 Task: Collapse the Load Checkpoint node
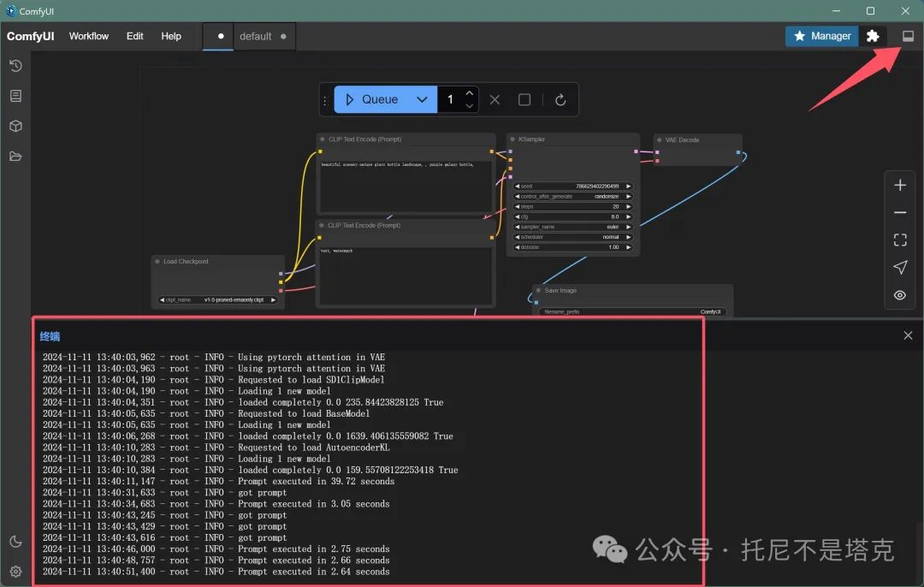pyautogui.click(x=157, y=261)
